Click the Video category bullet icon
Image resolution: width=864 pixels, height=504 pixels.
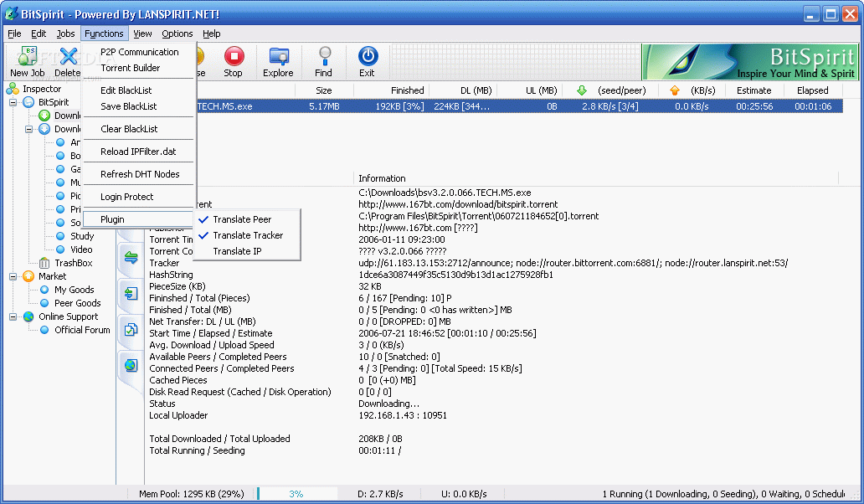click(60, 249)
